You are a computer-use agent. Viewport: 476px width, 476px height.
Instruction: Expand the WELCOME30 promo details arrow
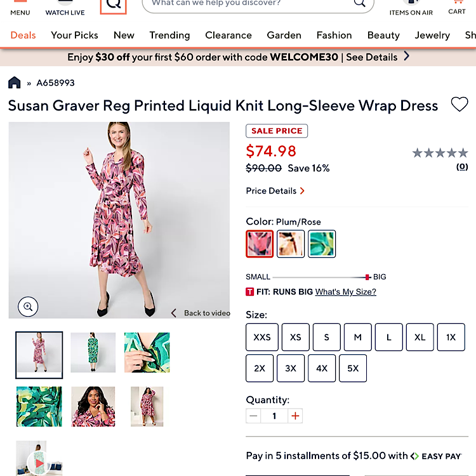(x=407, y=56)
